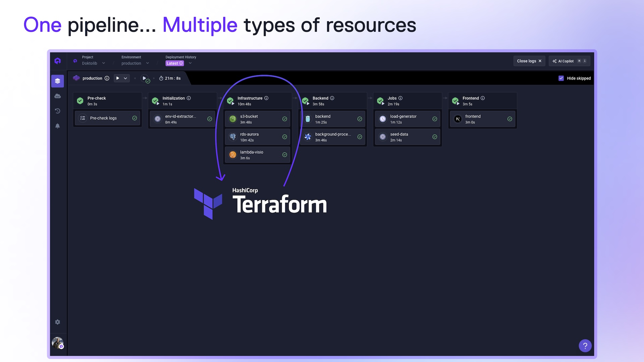644x362 pixels.
Task: Open the play button dropdown chevron
Action: (x=125, y=78)
